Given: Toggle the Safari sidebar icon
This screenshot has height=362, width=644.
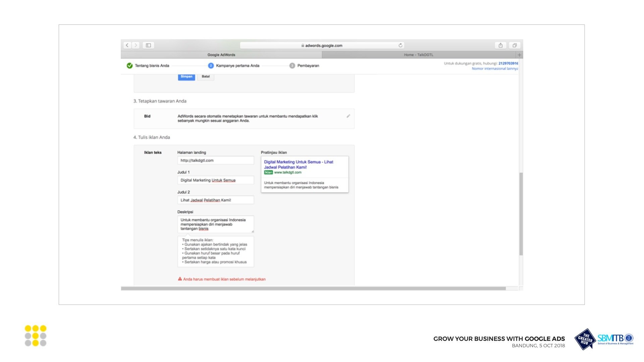Looking at the screenshot, I should pos(148,45).
